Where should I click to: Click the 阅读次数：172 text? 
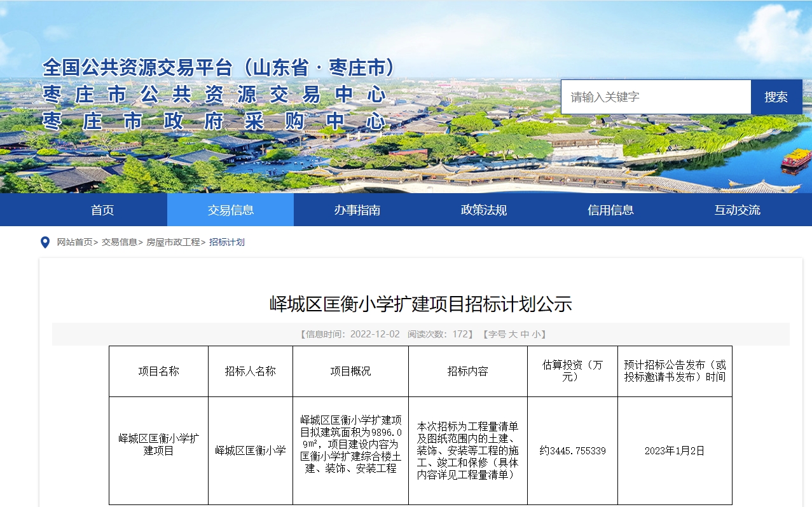(437, 334)
